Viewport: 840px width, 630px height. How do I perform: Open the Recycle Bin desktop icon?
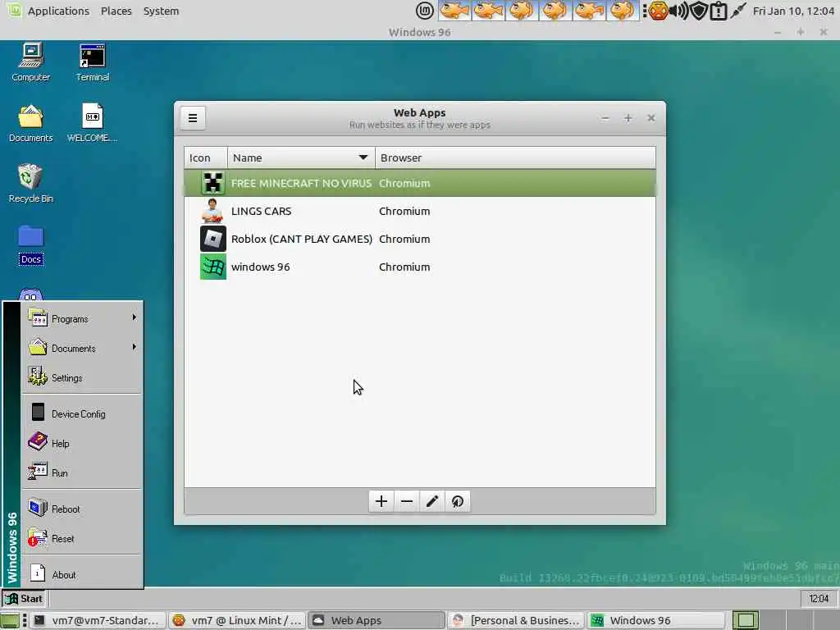click(31, 184)
